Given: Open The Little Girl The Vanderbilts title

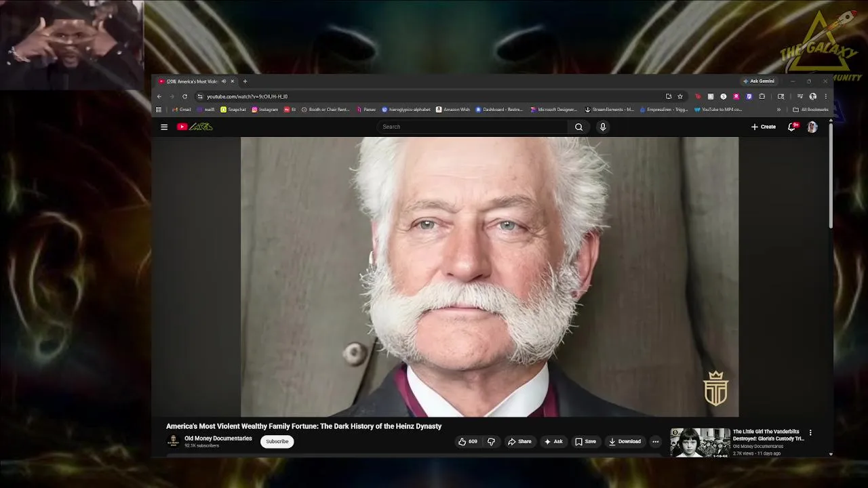Looking at the screenshot, I should tap(768, 435).
